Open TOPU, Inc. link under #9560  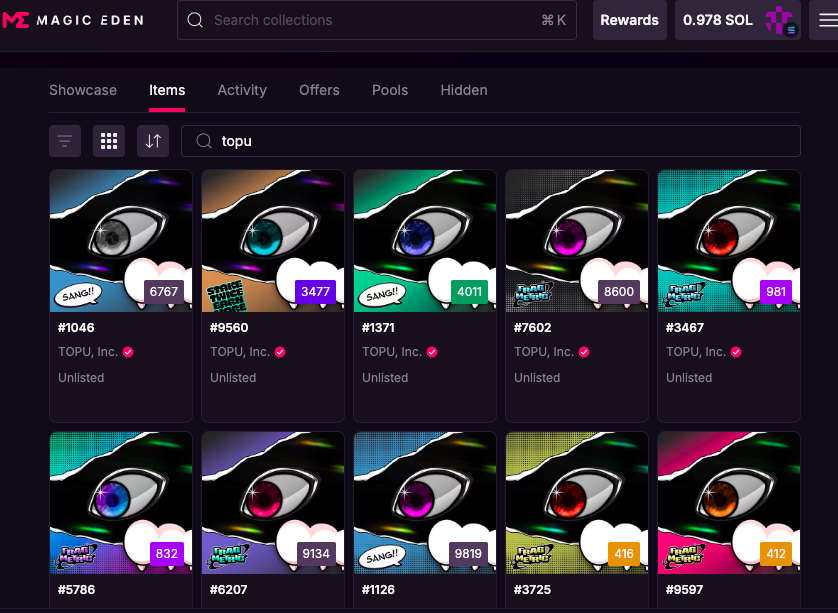239,352
